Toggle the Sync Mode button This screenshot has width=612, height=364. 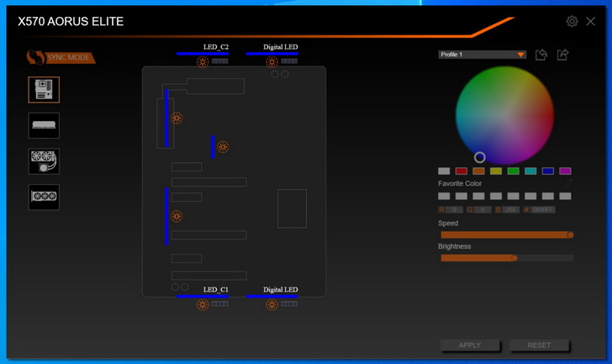(61, 58)
